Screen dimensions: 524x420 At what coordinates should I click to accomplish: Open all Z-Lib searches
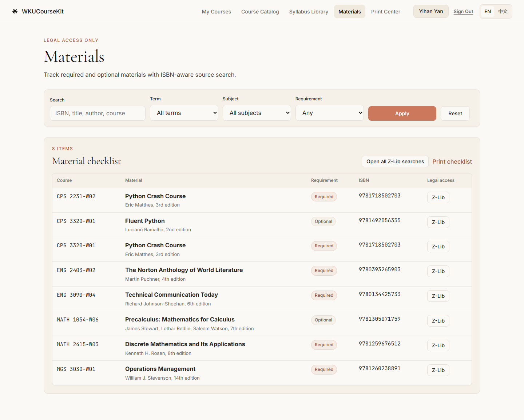point(395,161)
